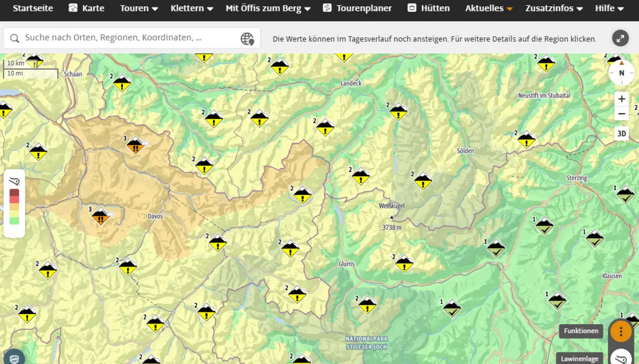Expand the Mit Öffis zum Berg menu
Image resolution: width=639 pixels, height=364 pixels.
pos(268,9)
